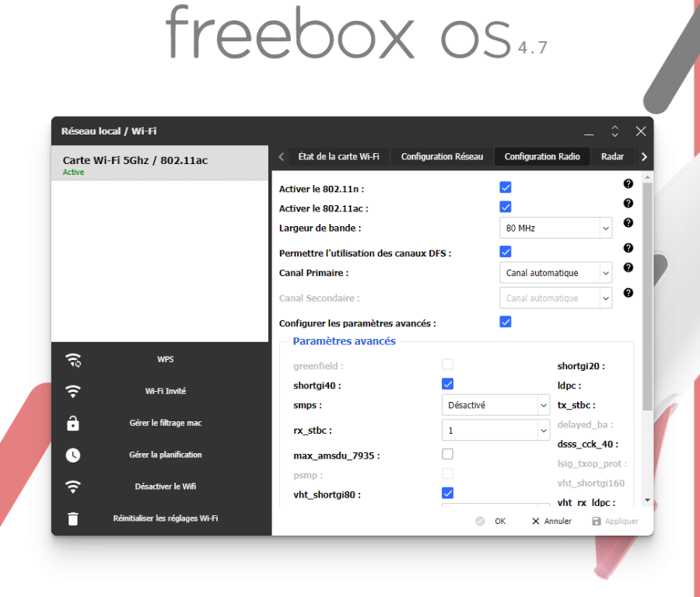Switch to the Configuration Réseau tab
This screenshot has height=597, width=700.
[x=442, y=156]
